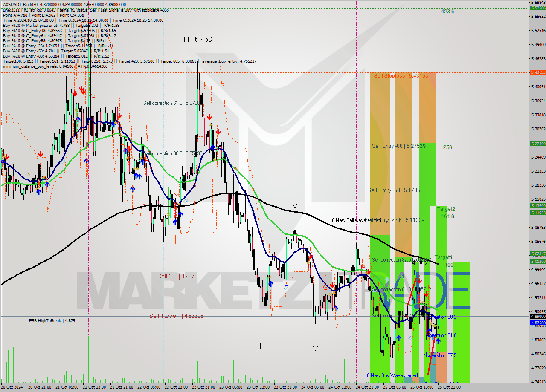Click the '22 Oct 13:00' time axis label
The height and width of the screenshot is (392, 546).
click(x=176, y=387)
